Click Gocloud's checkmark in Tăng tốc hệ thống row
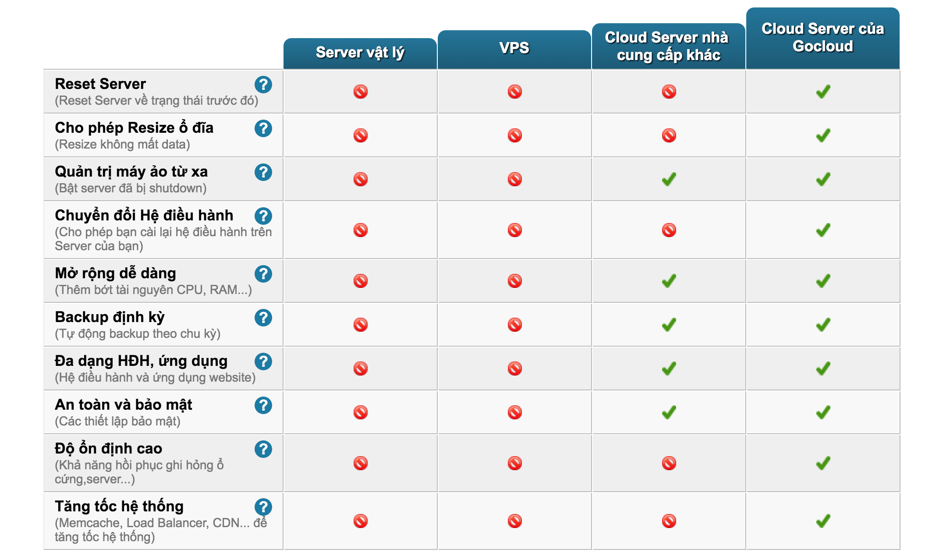This screenshot has height=560, width=950. 823,521
